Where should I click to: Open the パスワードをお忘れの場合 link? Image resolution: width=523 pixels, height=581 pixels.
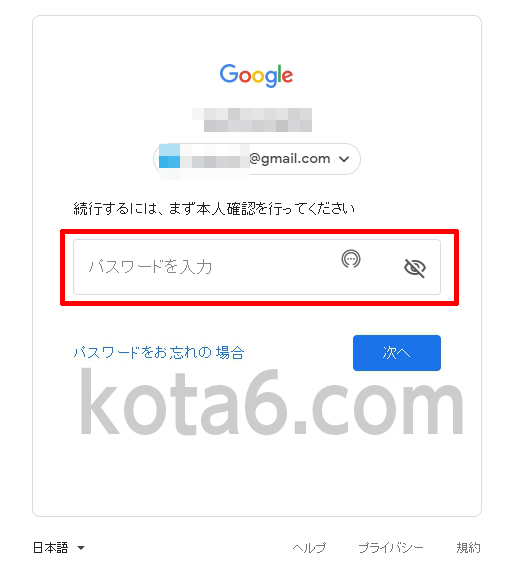click(159, 352)
